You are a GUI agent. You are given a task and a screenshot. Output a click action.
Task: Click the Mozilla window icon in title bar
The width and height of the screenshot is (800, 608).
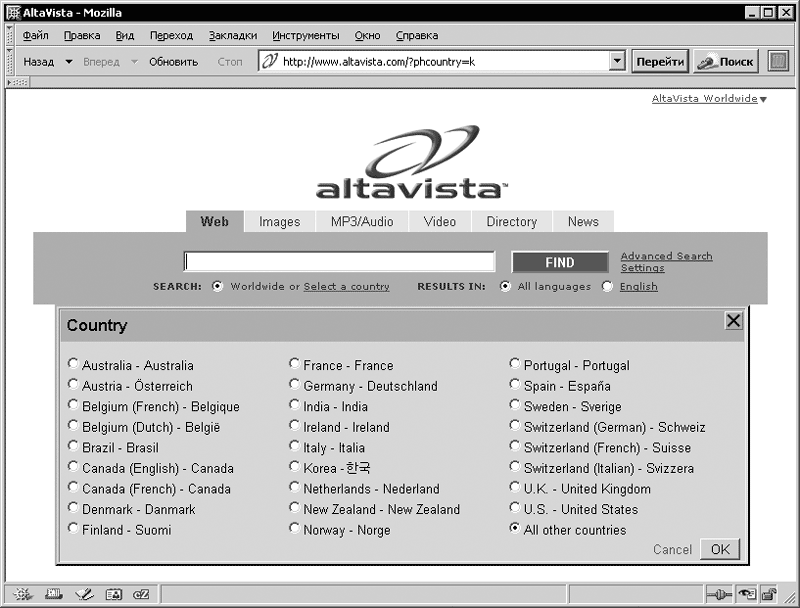[13, 13]
